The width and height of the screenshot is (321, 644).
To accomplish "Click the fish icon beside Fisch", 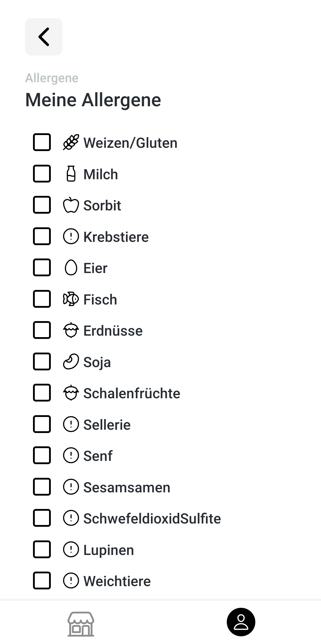I will 71,299.
